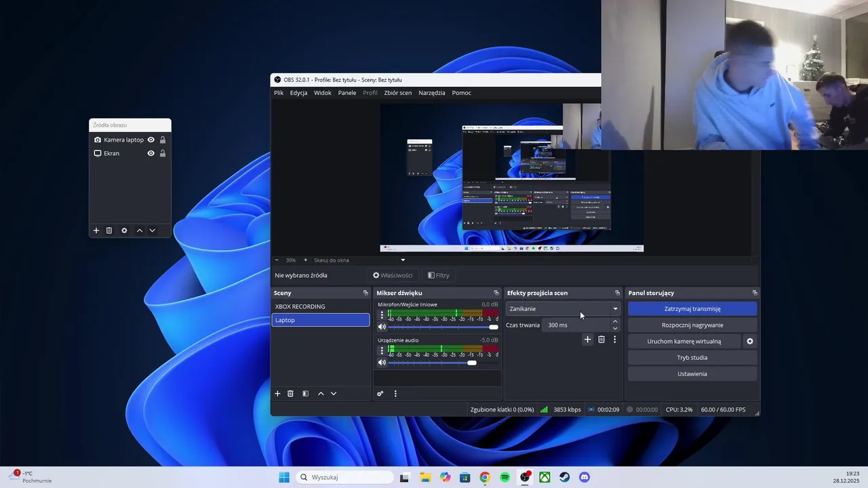Lock the Ekran source

[163, 153]
